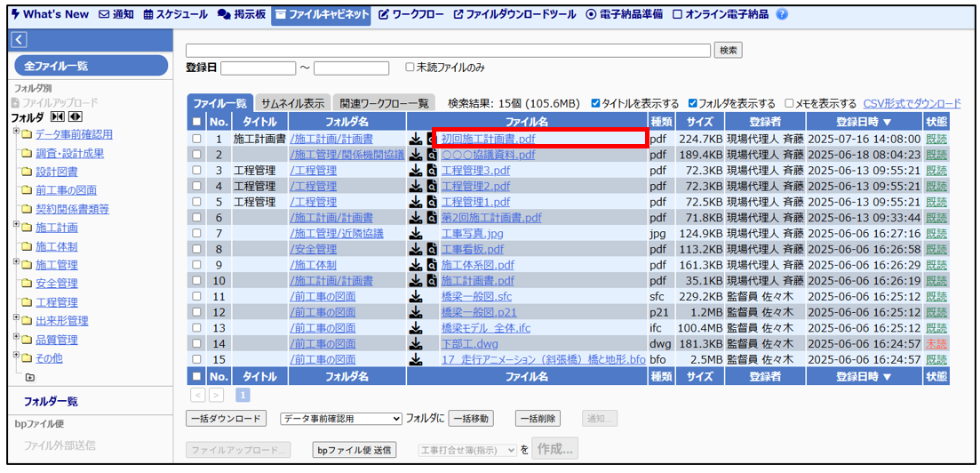Enable the 未読ファイルのみ checkbox
The width and height of the screenshot is (980, 473).
(x=410, y=68)
